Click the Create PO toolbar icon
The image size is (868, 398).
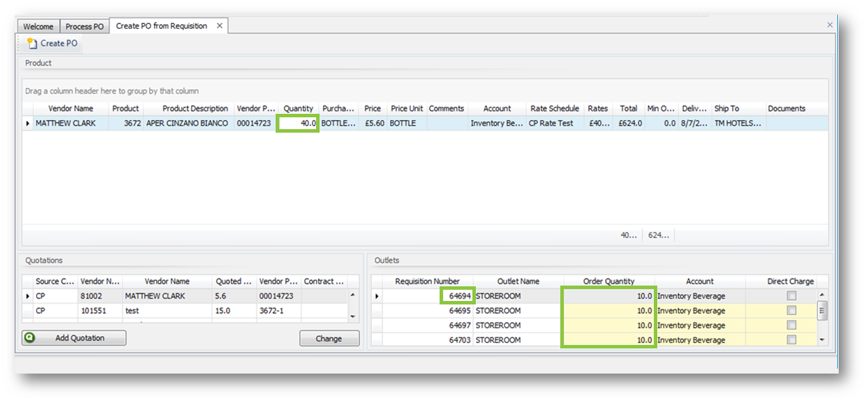31,43
